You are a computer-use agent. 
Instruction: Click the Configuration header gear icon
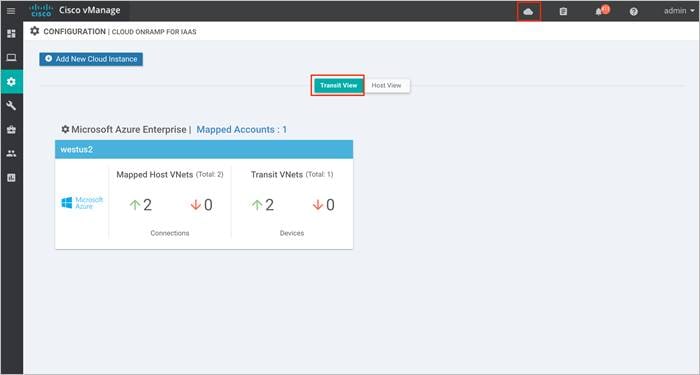(x=34, y=31)
